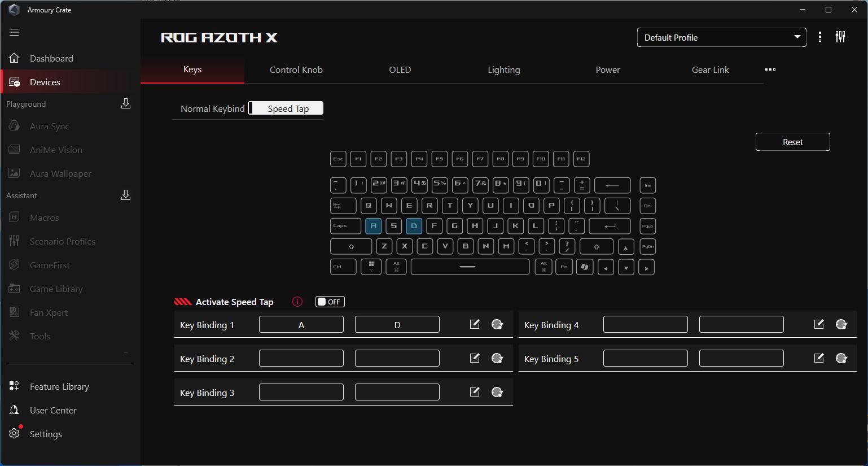This screenshot has height=466, width=868.
Task: Click the first field of Key Binding 2
Action: (x=301, y=358)
